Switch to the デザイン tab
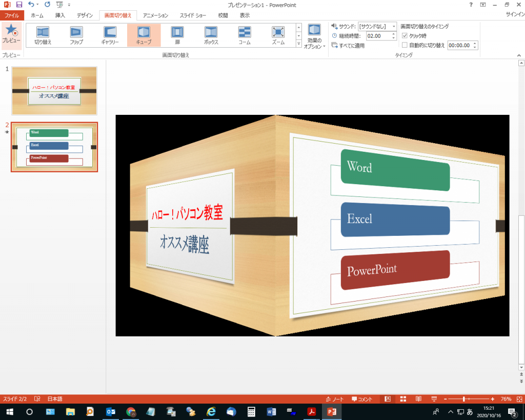This screenshot has width=525, height=420. (x=85, y=15)
